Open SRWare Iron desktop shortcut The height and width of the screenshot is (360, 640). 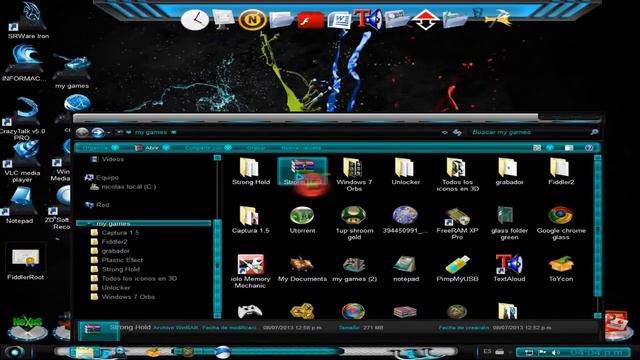click(x=28, y=20)
